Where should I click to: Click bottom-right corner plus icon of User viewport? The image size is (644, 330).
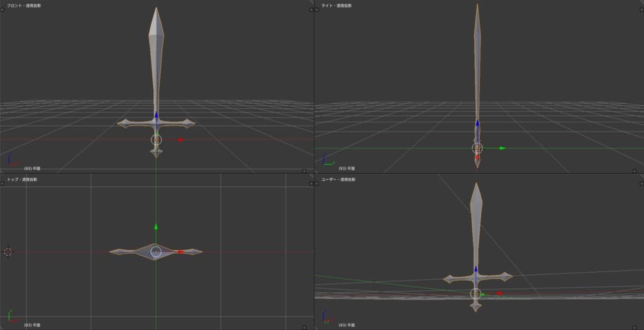(635, 327)
